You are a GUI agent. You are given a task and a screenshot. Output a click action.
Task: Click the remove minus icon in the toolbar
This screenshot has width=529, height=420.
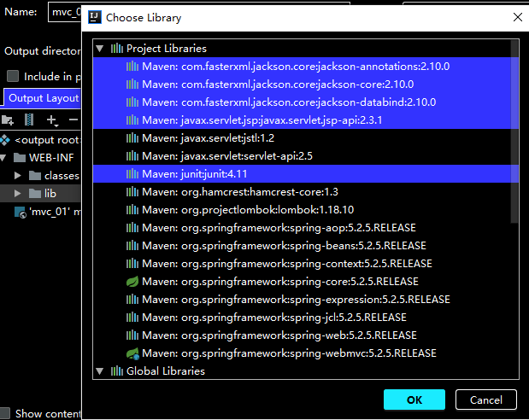73,120
